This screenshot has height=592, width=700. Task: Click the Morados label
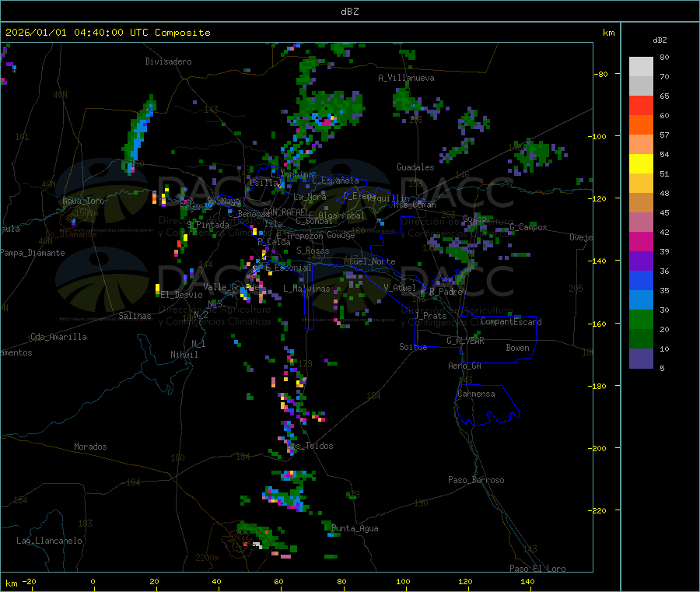[90, 447]
